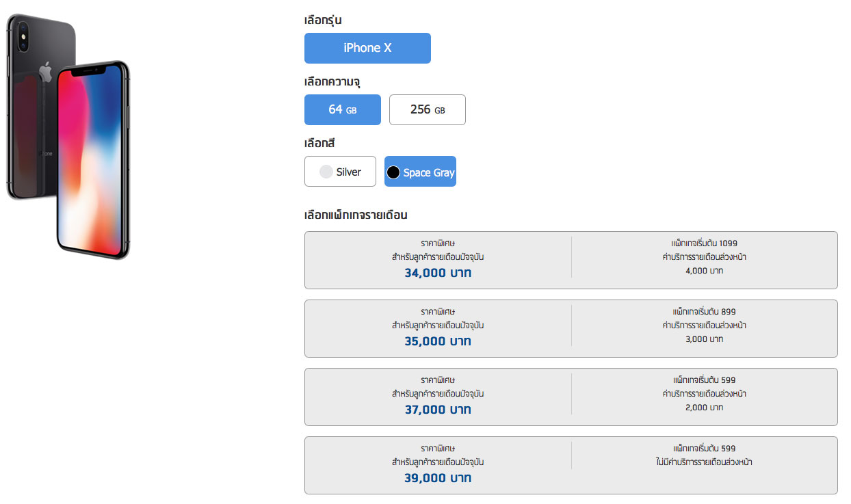
Task: Click the 4,000 บาท advance fee text
Action: click(704, 271)
